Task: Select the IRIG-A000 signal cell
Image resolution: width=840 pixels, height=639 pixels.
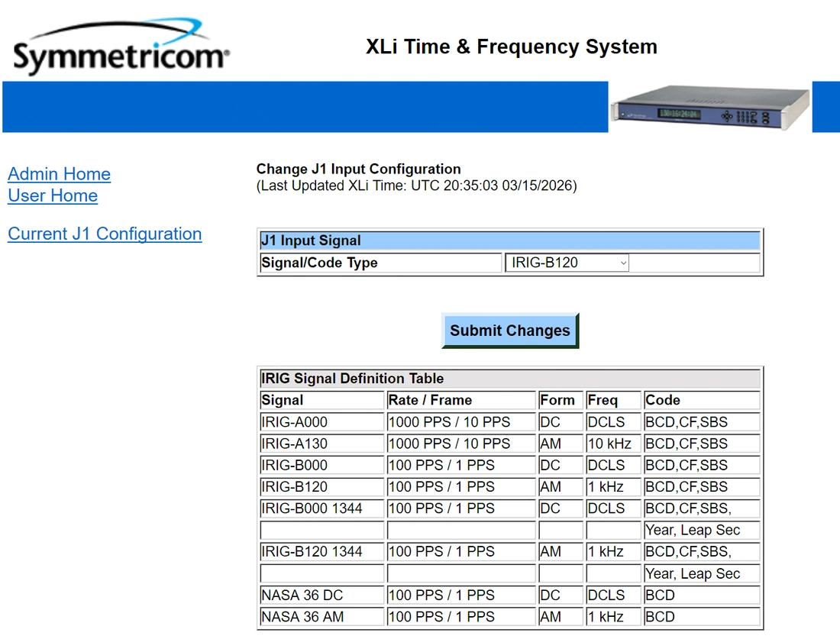Action: tap(321, 422)
